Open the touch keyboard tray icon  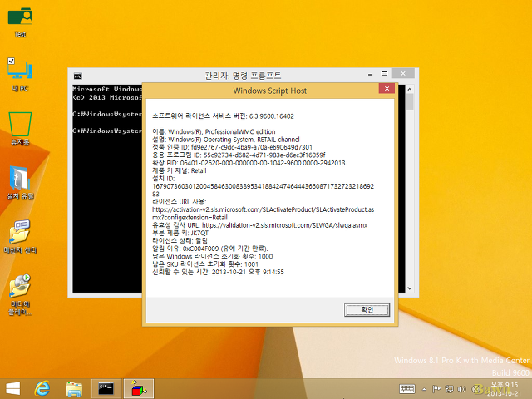(407, 389)
